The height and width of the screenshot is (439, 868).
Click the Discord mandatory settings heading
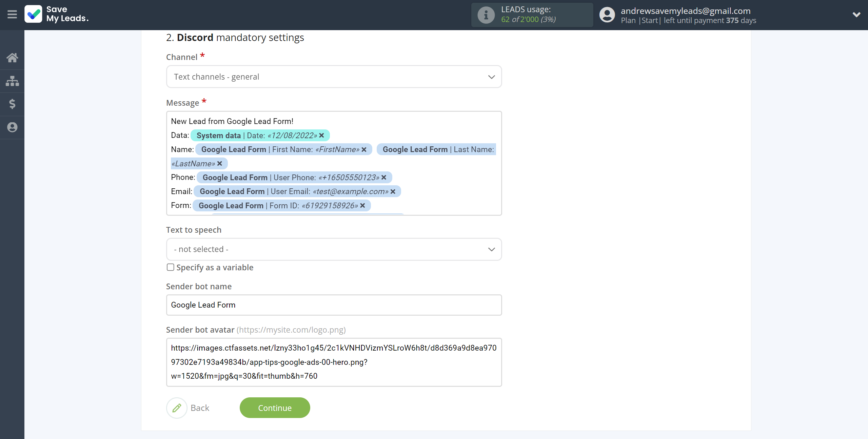(235, 38)
